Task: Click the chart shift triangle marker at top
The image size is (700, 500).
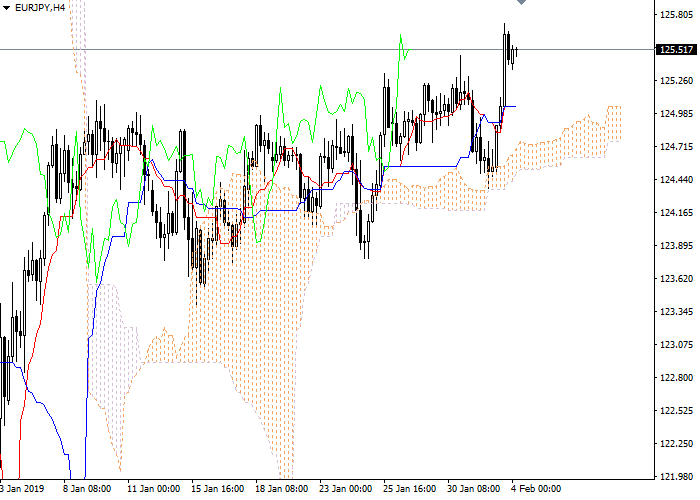Action: [x=521, y=2]
